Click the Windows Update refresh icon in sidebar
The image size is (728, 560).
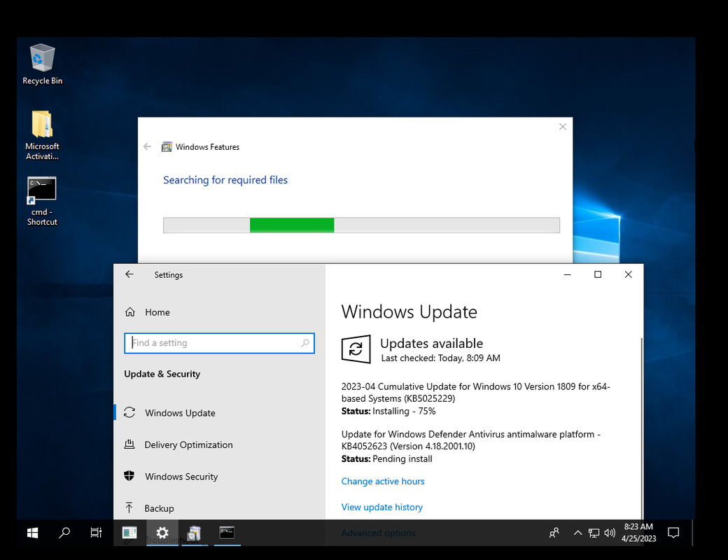pos(129,412)
